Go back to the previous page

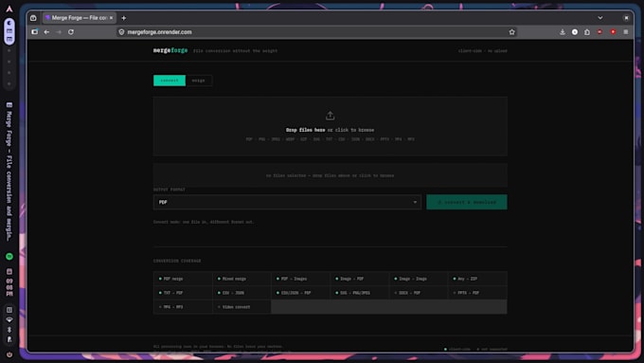[x=46, y=32]
